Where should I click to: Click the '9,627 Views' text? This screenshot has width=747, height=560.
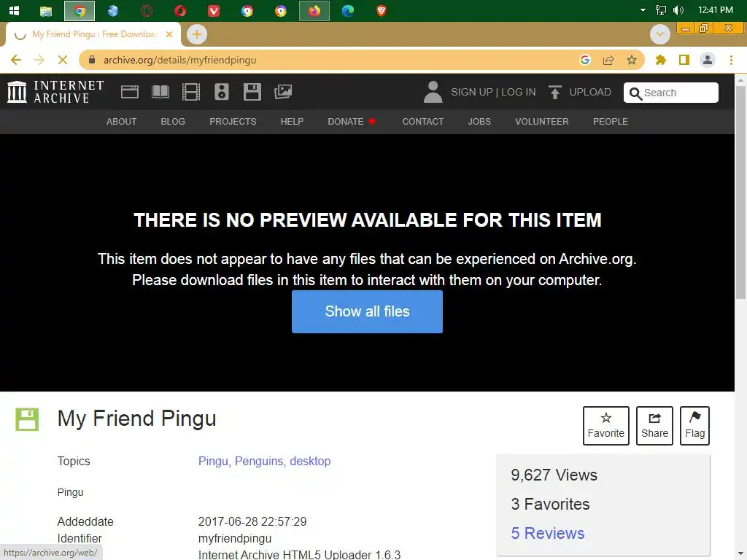coord(554,475)
